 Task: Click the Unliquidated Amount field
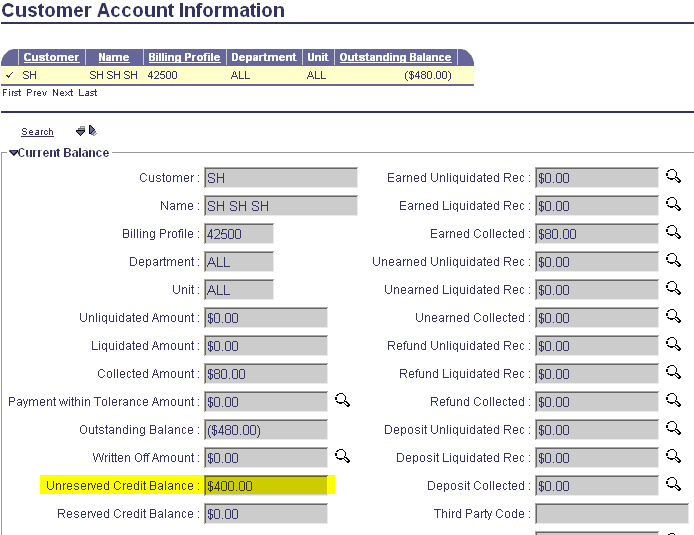pos(266,318)
